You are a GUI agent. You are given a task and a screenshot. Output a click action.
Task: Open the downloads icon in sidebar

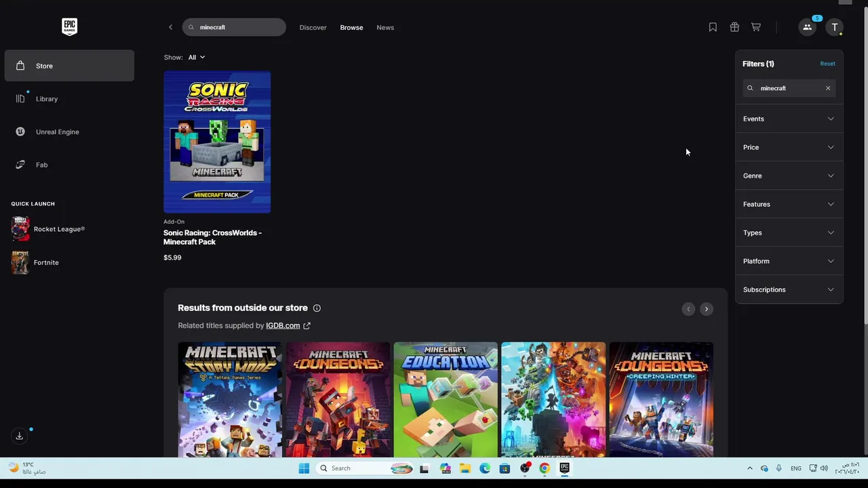20,436
